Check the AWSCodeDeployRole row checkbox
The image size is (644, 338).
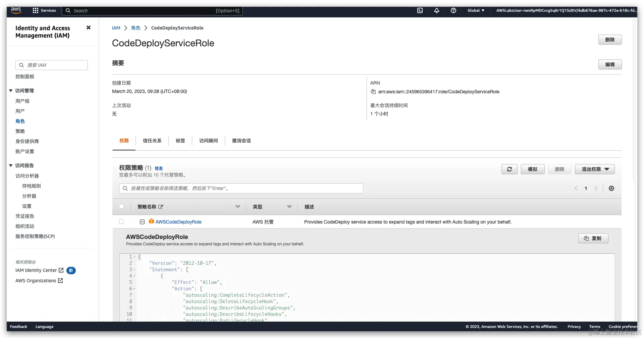coord(121,222)
